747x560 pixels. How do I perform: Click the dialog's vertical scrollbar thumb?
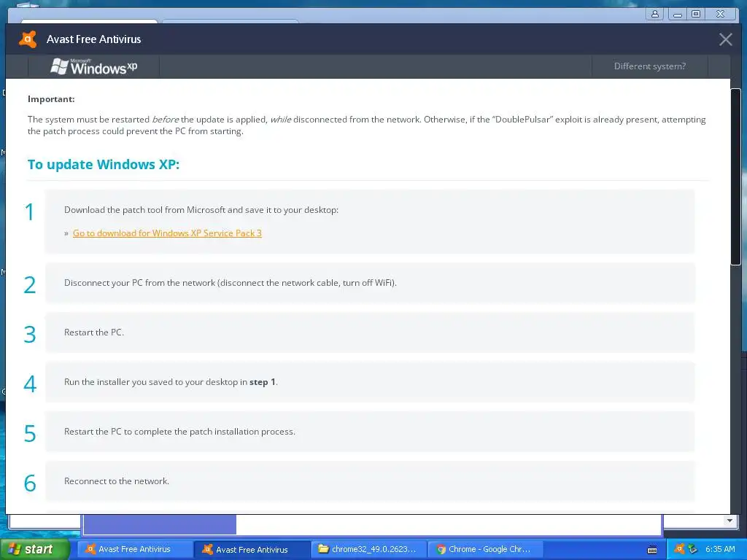pyautogui.click(x=735, y=176)
